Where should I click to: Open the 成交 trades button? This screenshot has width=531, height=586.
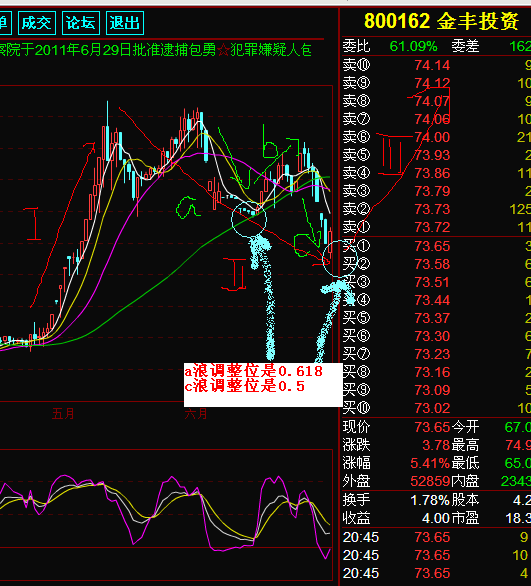pos(37,23)
